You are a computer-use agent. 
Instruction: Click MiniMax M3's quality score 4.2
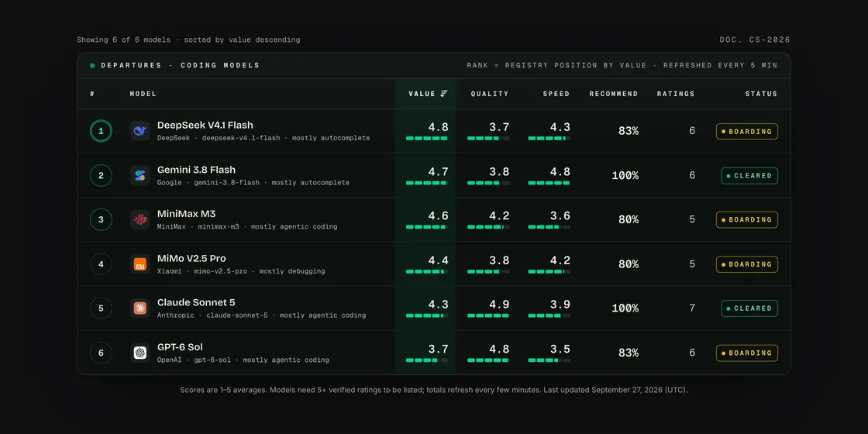499,215
